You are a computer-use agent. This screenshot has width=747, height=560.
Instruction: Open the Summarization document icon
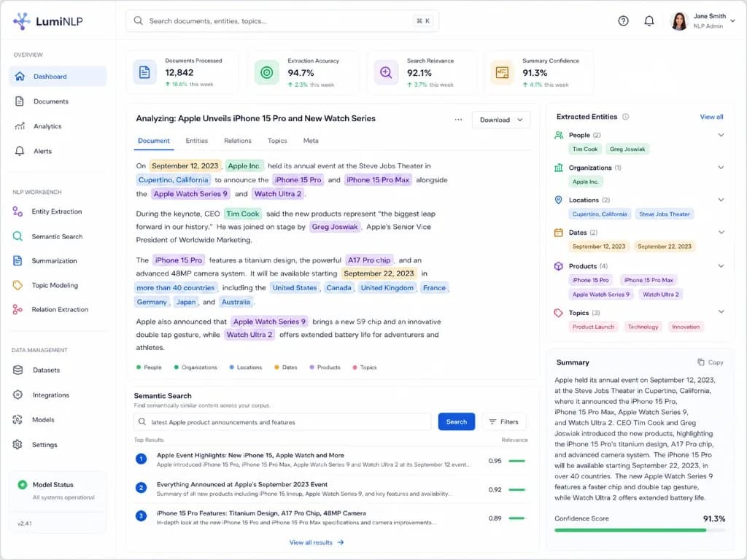pos(18,260)
